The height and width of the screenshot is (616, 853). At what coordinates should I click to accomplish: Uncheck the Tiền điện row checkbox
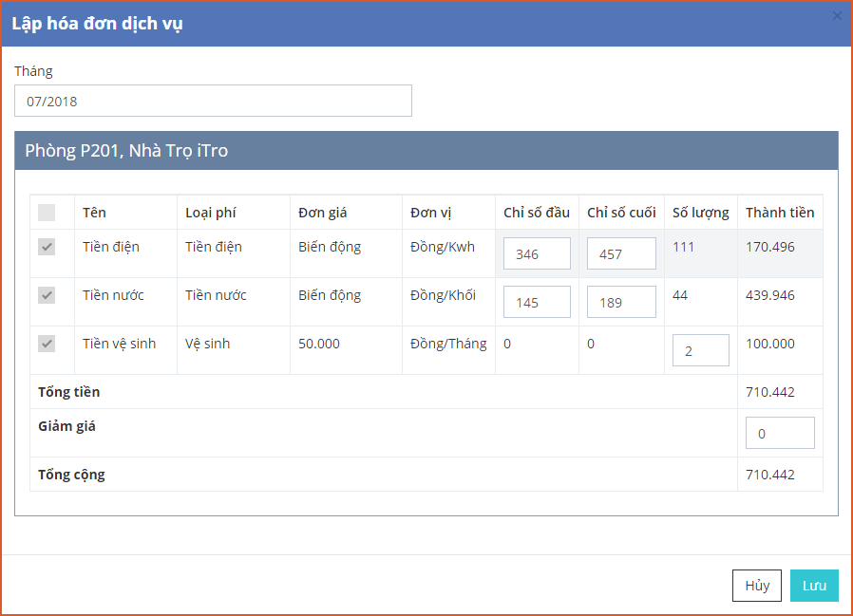pyautogui.click(x=47, y=247)
